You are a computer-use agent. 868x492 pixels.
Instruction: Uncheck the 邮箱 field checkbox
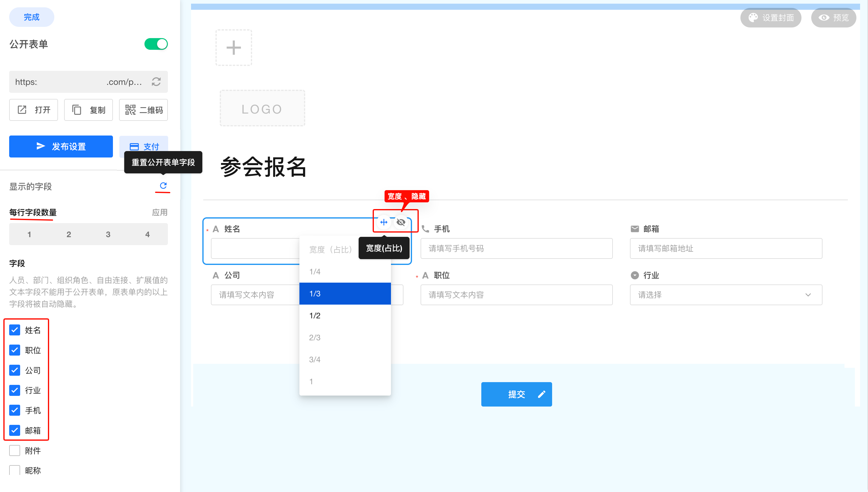15,430
